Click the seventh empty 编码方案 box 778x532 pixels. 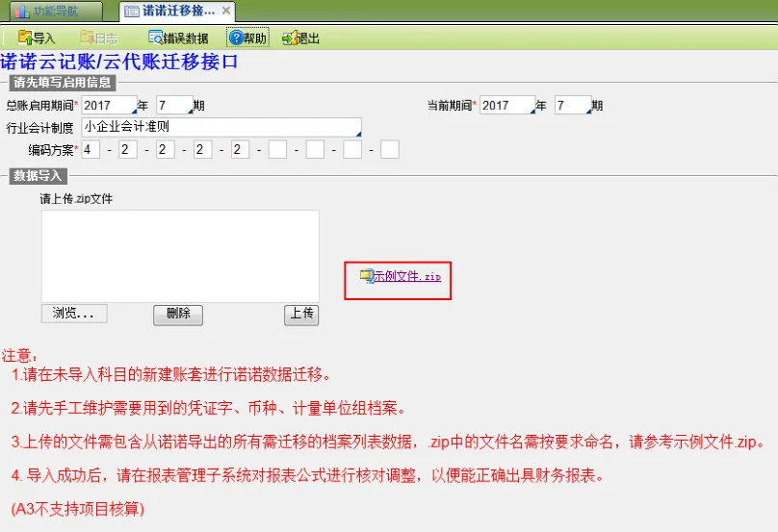point(315,149)
